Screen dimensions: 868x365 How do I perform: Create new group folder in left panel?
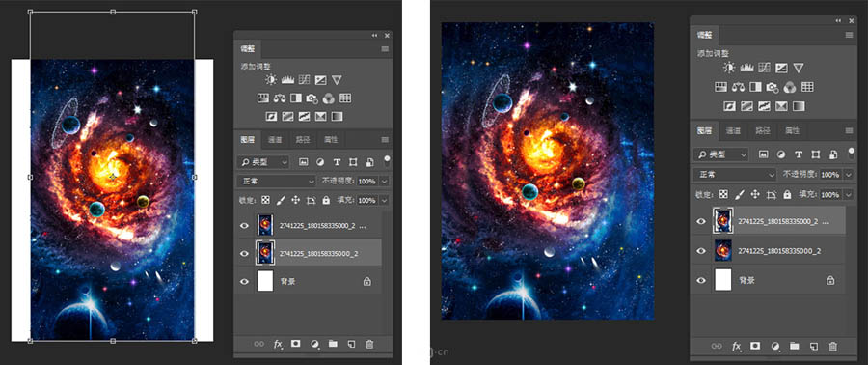[x=333, y=344]
